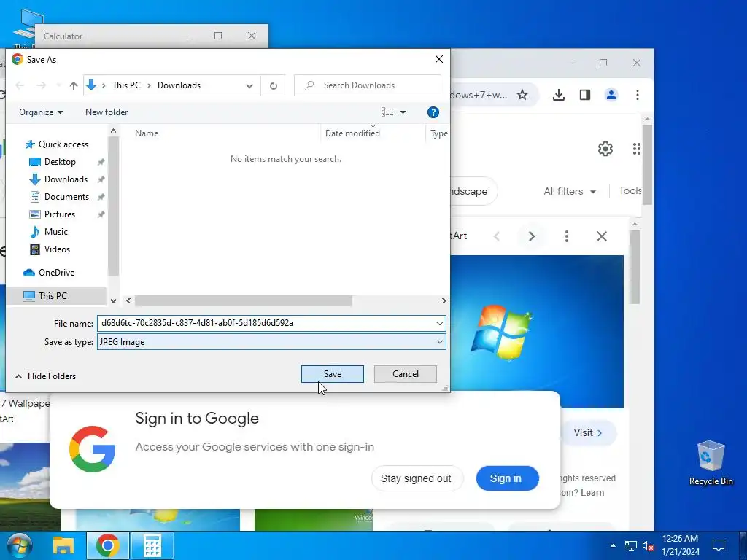Close the Save As dialog
The image size is (747, 560).
438,59
